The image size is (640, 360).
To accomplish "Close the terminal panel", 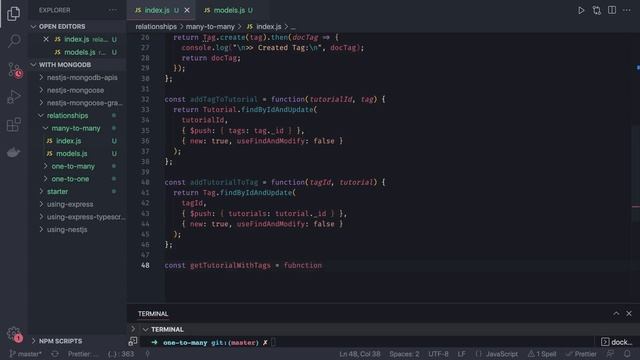I will [x=629, y=313].
